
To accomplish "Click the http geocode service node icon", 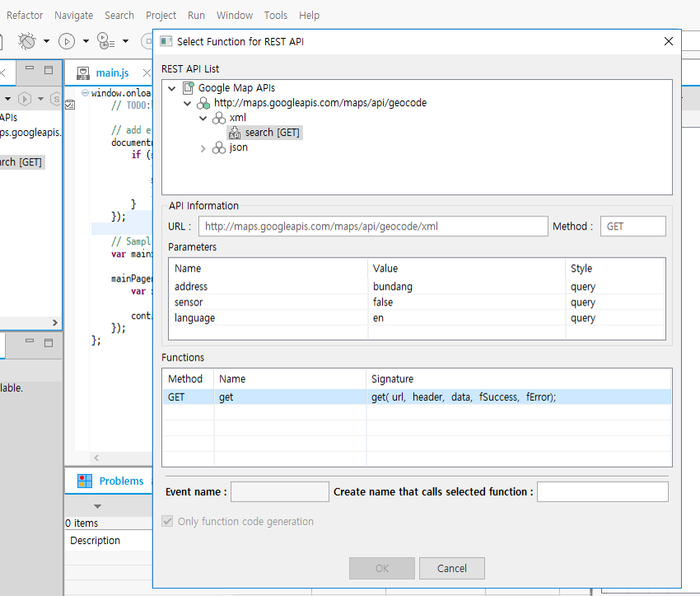I will pos(203,102).
